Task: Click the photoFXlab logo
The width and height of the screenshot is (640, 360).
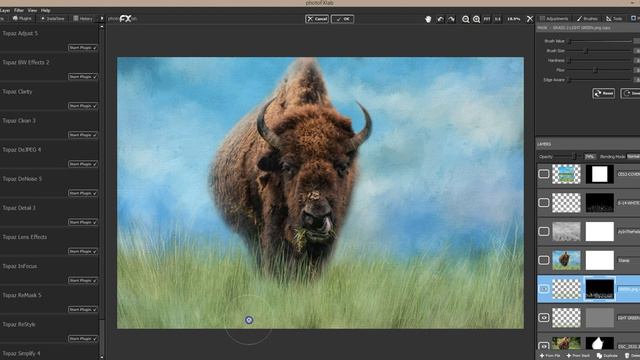Action: (123, 19)
